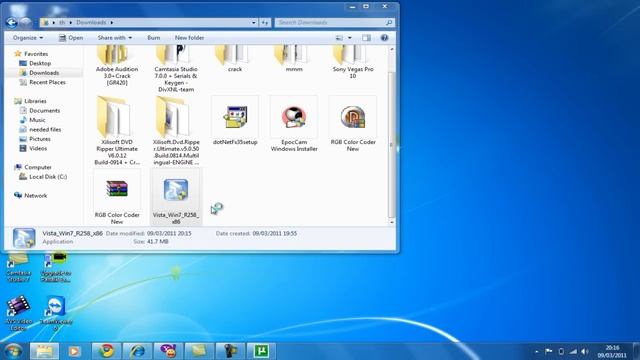Open Yahoo Messenger from the taskbar
The width and height of the screenshot is (640, 360).
tap(168, 351)
